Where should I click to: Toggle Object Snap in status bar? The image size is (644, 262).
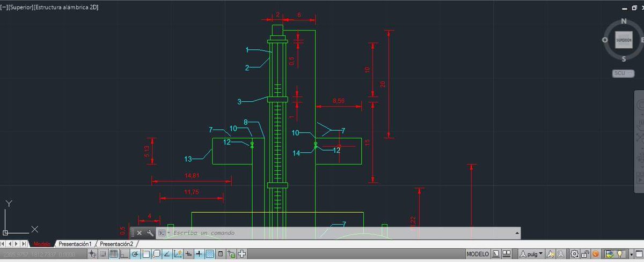coord(145,254)
